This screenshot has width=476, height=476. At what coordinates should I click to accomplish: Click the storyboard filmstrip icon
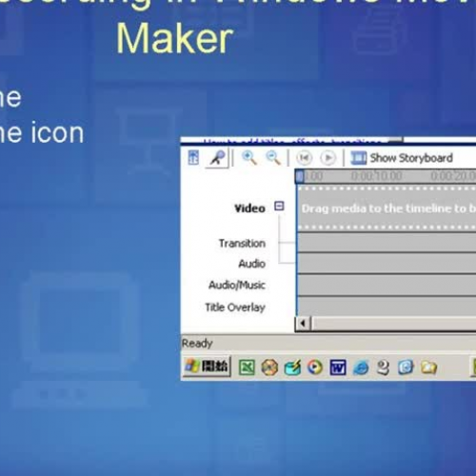pyautogui.click(x=358, y=158)
